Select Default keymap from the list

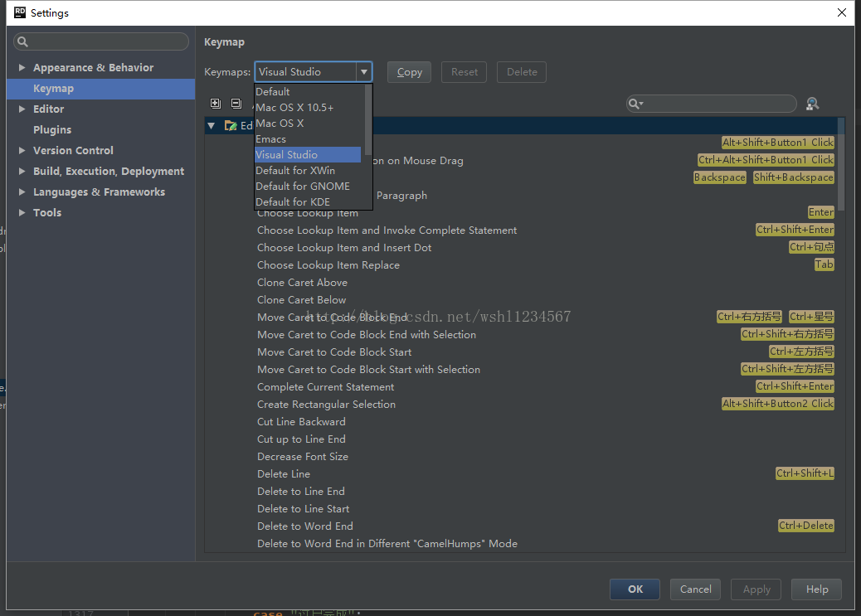tap(308, 92)
